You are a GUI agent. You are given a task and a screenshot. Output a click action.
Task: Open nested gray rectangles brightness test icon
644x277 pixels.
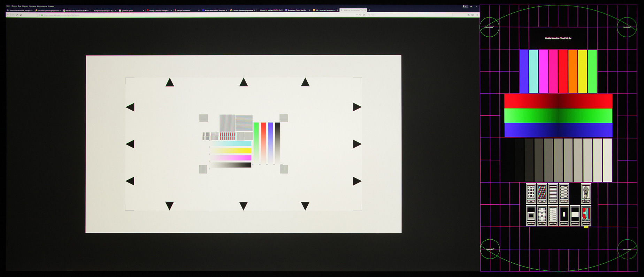pos(531,215)
